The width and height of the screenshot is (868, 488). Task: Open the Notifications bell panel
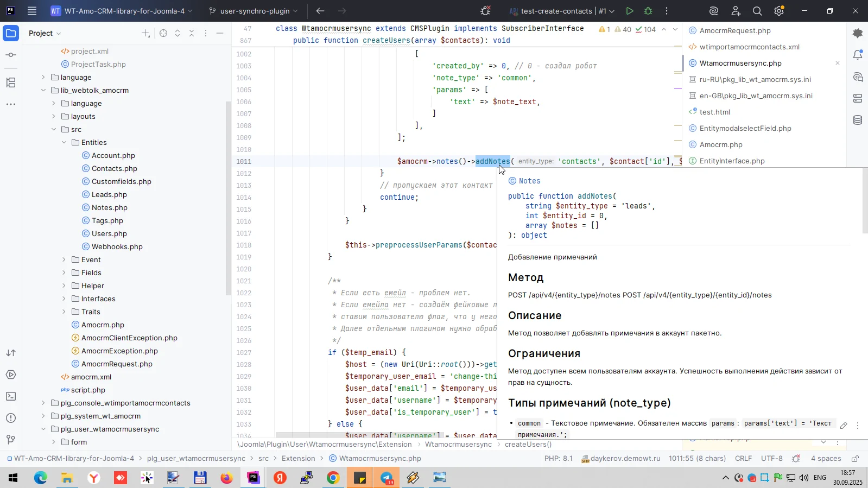(858, 55)
